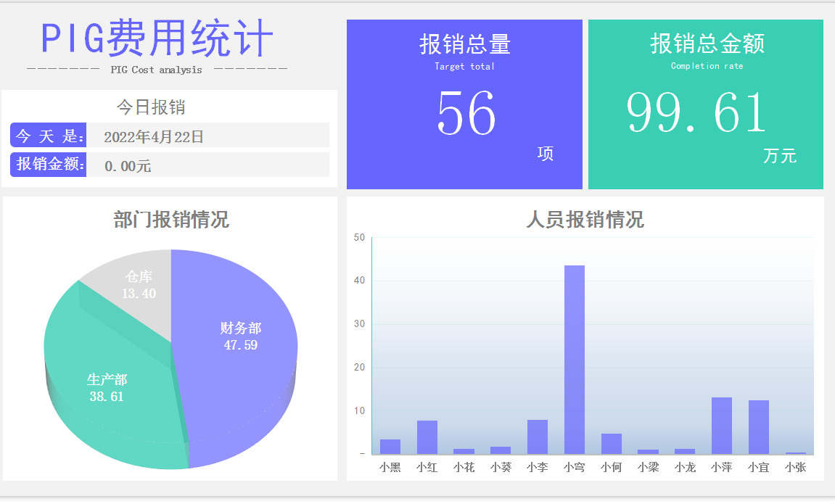This screenshot has width=835, height=504.
Task: Click the 部门报销情况 chart title
Action: pyautogui.click(x=172, y=221)
